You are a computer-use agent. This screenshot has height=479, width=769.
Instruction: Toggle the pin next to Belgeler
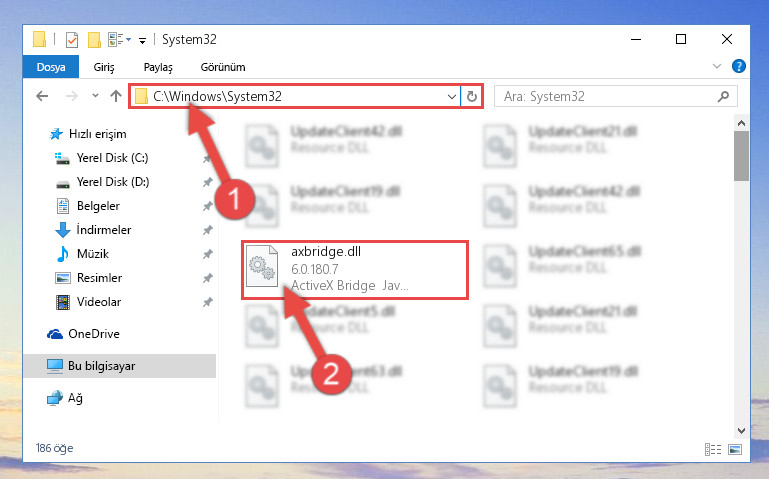[207, 206]
